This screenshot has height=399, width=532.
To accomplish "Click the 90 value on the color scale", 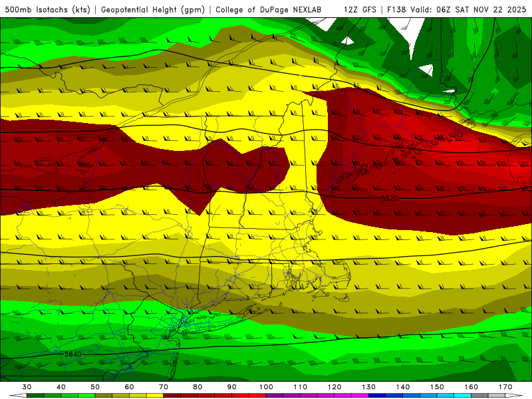I will (x=231, y=387).
